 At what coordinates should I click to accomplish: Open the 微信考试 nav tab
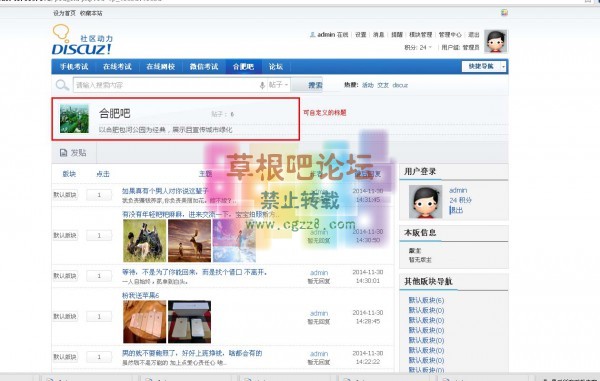pos(204,67)
